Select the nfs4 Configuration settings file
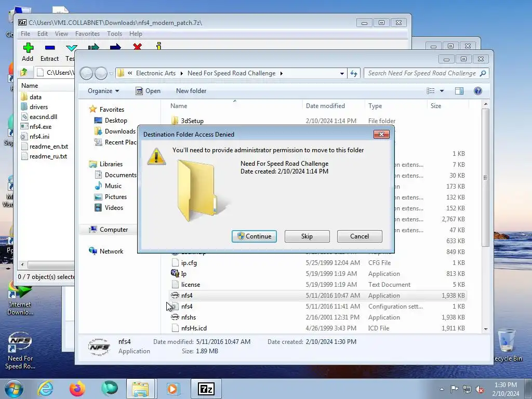The width and height of the screenshot is (532, 399). (317, 307)
